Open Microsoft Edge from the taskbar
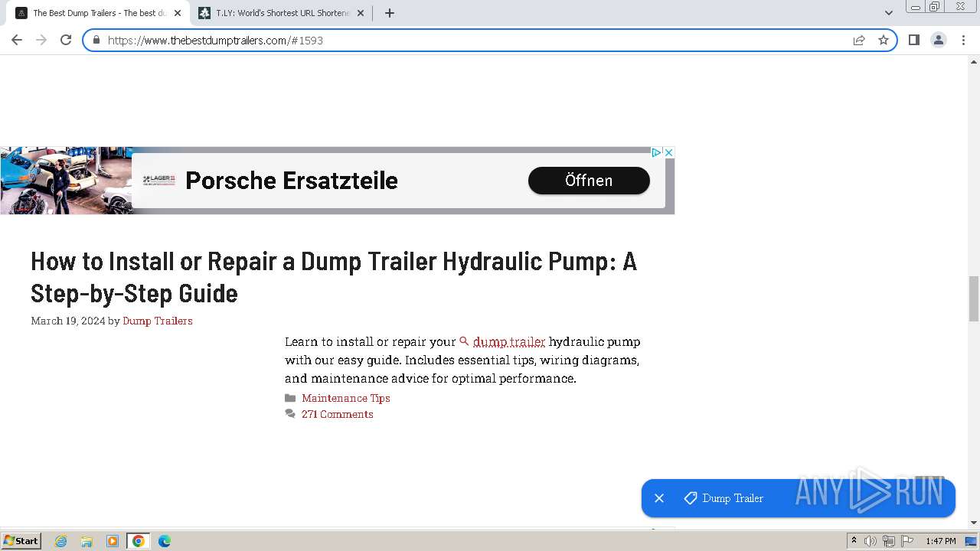The height and width of the screenshot is (551, 980). [165, 541]
